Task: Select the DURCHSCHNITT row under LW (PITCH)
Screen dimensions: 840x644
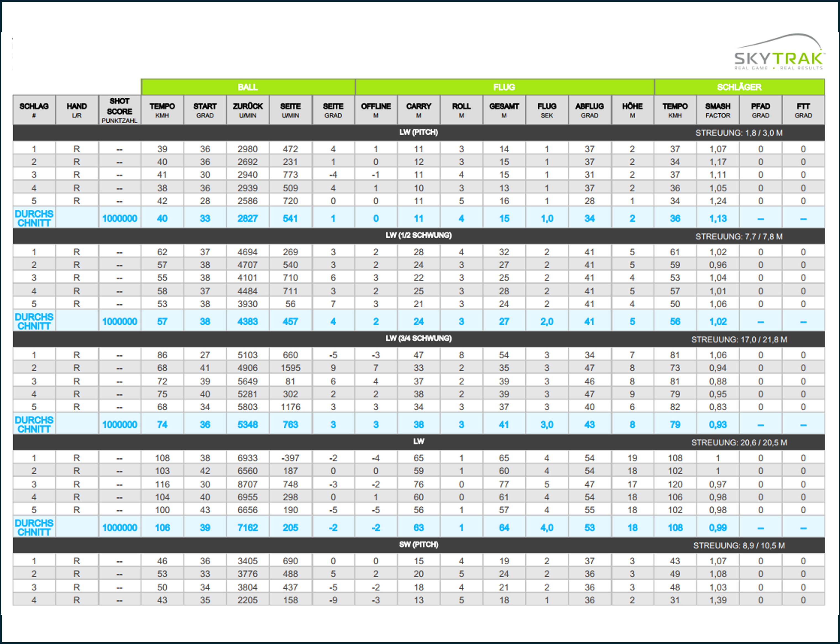Action: pyautogui.click(x=34, y=218)
